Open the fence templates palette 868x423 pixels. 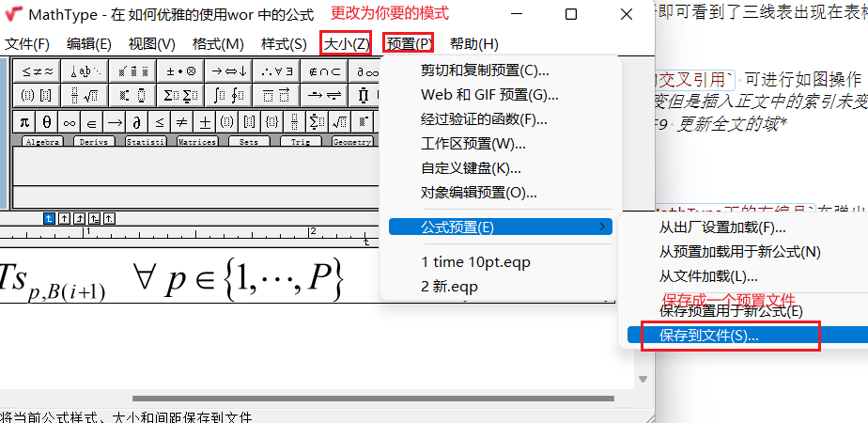point(37,95)
